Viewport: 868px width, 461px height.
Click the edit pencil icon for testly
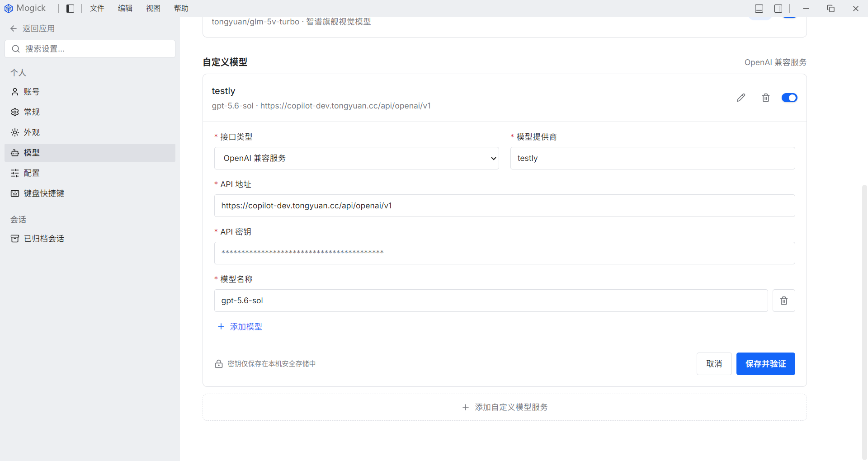[x=741, y=98]
